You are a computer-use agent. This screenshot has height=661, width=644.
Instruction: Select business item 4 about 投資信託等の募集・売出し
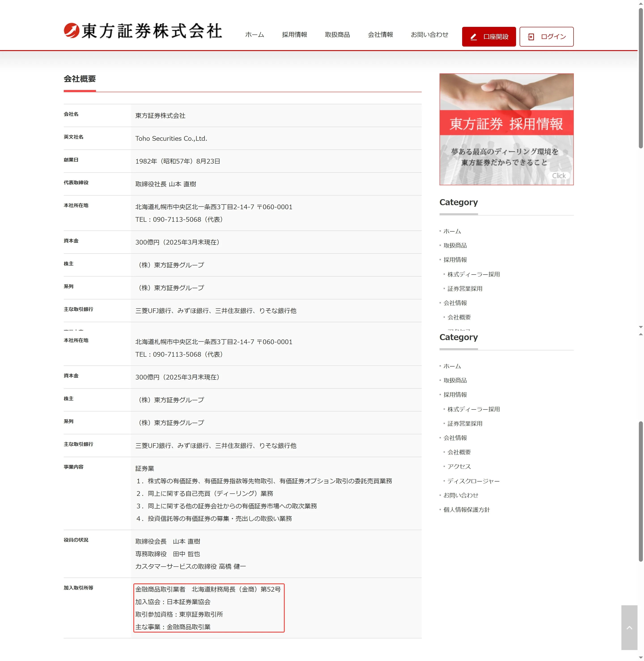tap(214, 519)
